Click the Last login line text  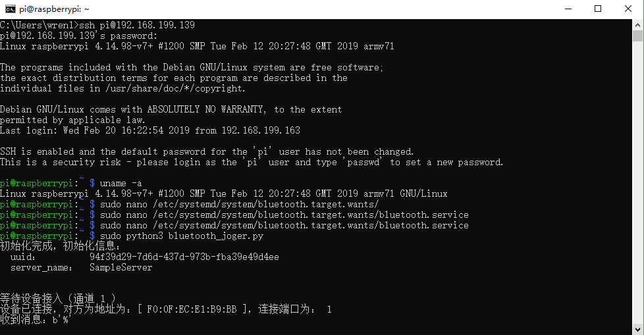[150, 130]
